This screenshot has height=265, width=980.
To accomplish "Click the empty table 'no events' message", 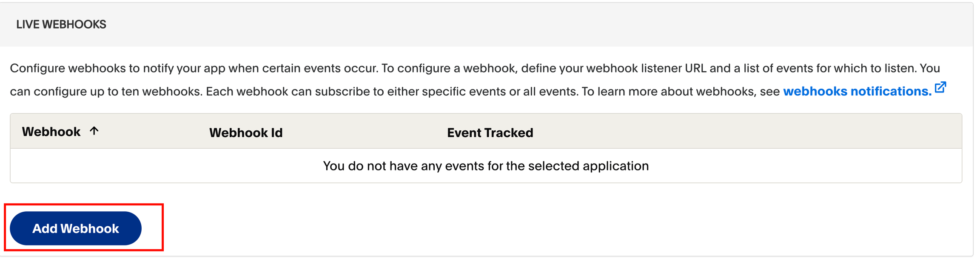I will (x=486, y=166).
